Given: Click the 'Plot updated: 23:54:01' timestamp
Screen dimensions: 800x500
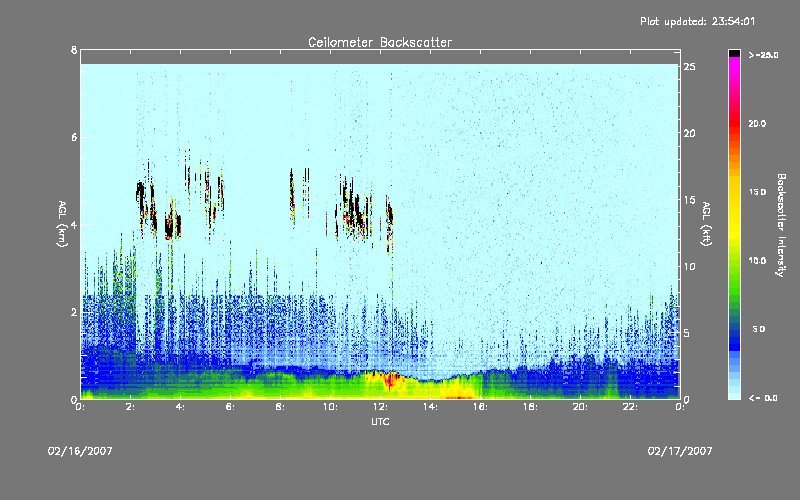Looking at the screenshot, I should point(697,21).
